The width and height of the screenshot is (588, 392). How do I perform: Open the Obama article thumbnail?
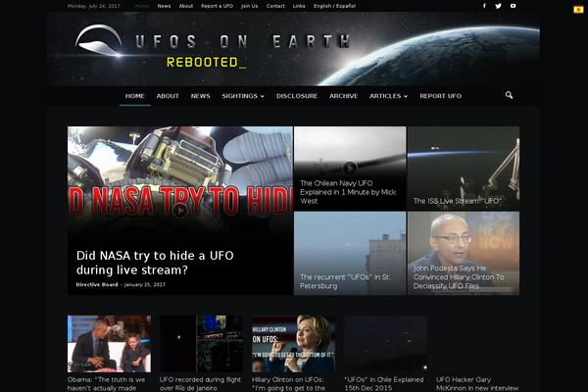109,344
